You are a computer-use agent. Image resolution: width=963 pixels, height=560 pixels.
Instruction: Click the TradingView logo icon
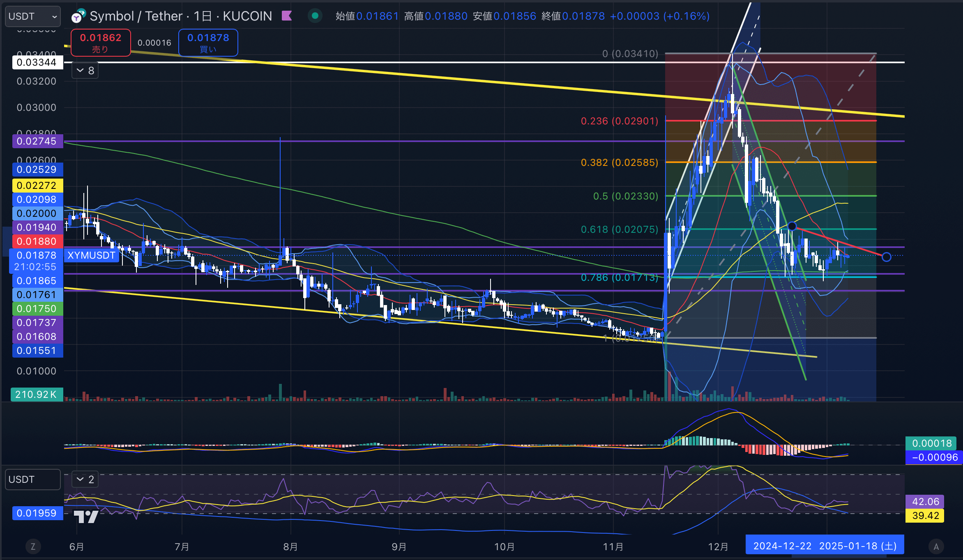86,516
